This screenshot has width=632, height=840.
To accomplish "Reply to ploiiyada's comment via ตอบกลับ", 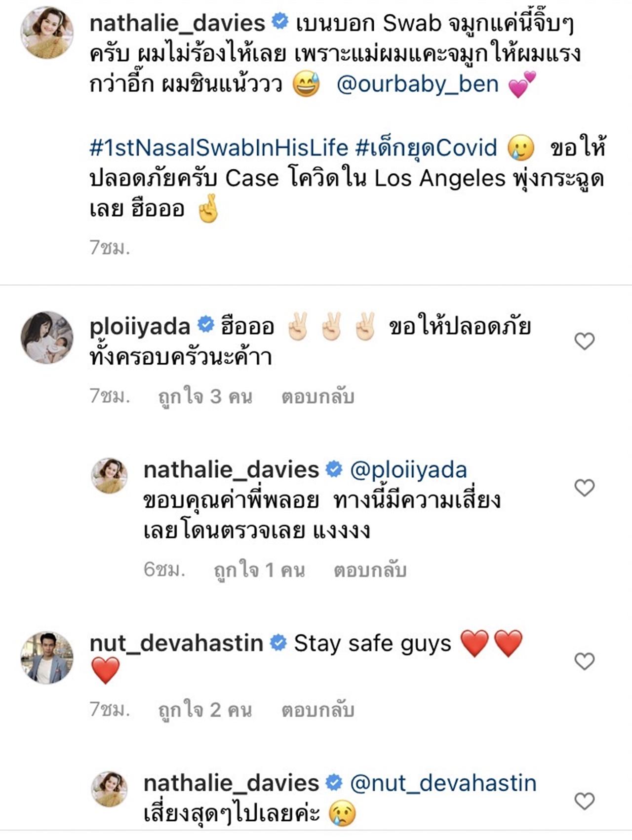I will click(317, 397).
